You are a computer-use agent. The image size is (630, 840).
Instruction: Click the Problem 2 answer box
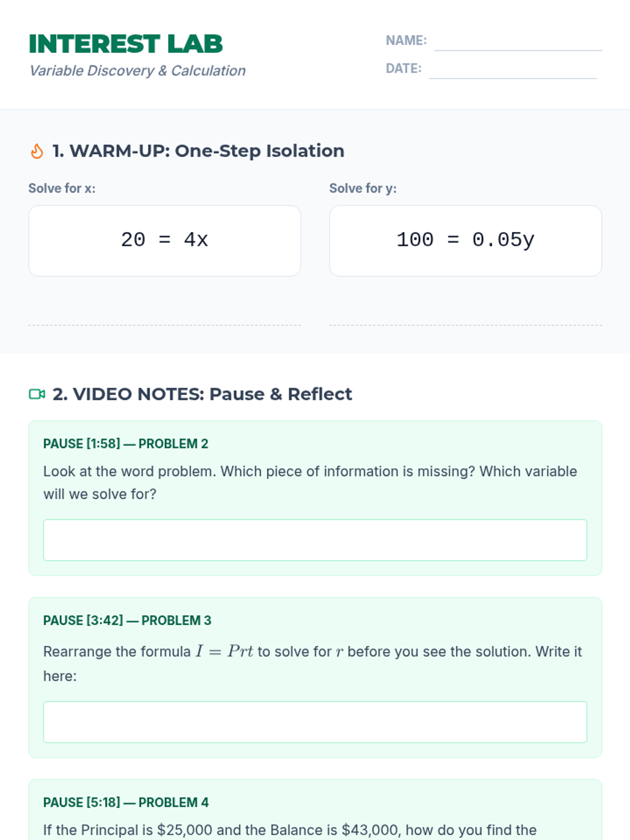[315, 540]
